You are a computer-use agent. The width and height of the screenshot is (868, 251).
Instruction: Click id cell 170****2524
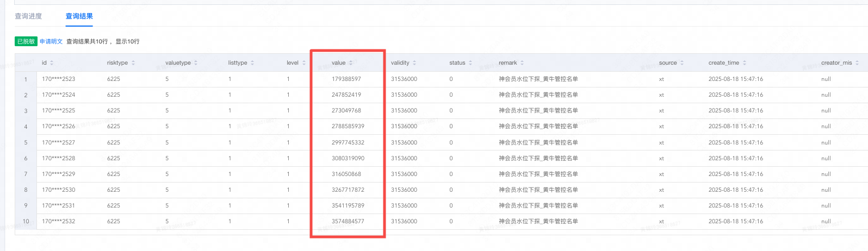point(59,95)
